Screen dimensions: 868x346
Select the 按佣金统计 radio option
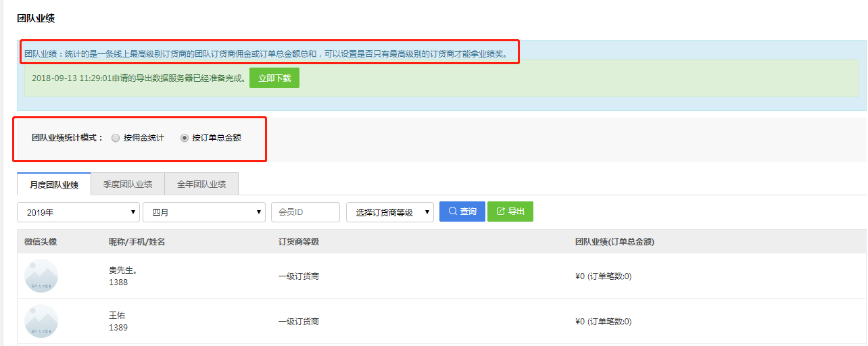pos(116,138)
